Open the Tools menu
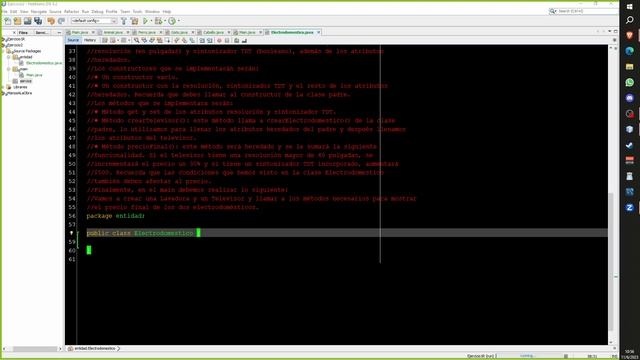Screen dimensions: 640x360 click(138, 11)
